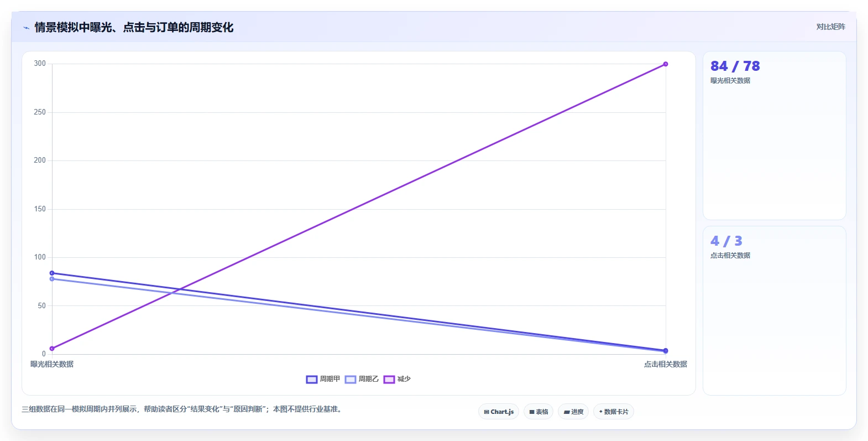Open the 对比矩阵 link
868x441 pixels.
[x=830, y=27]
